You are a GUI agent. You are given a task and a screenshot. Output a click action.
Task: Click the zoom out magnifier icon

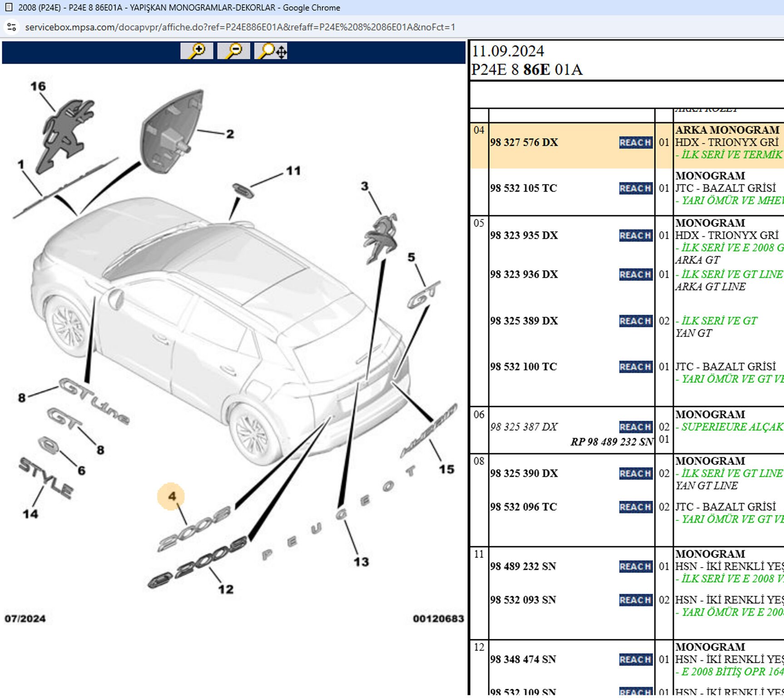pyautogui.click(x=233, y=51)
